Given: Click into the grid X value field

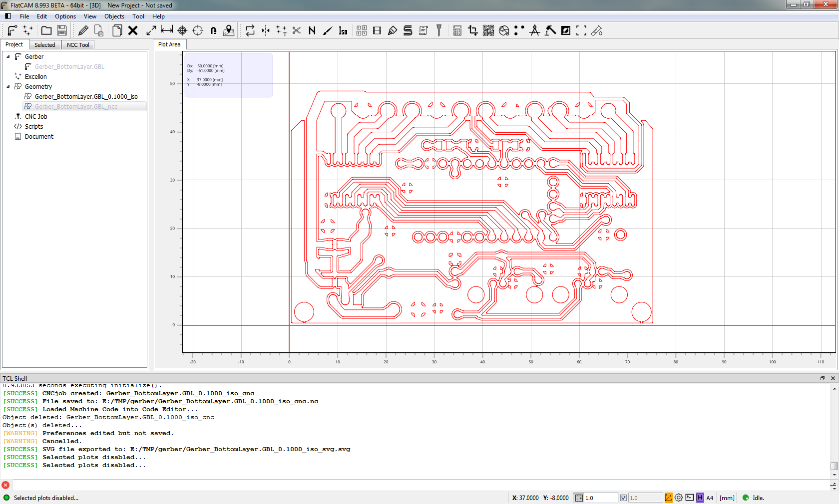Looking at the screenshot, I should pyautogui.click(x=601, y=498).
